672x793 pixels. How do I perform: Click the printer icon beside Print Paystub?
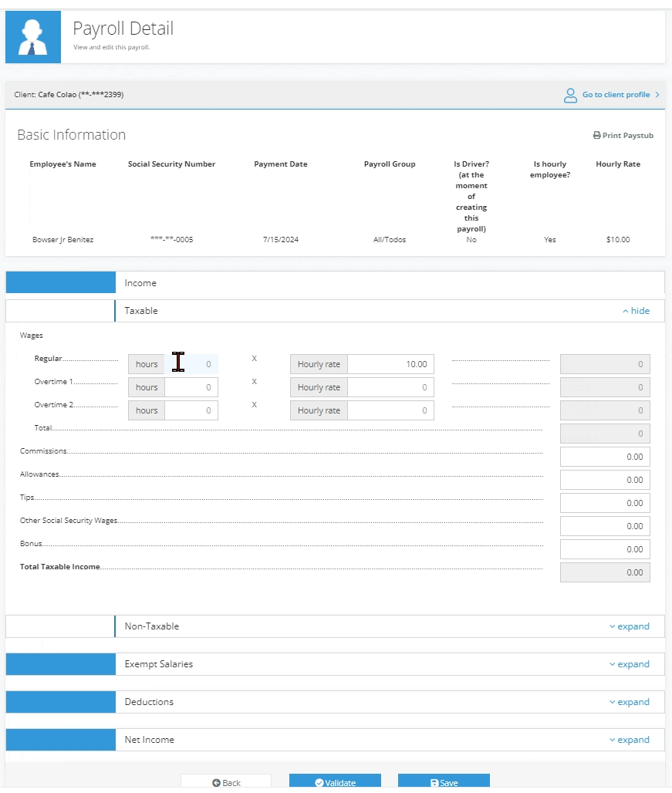click(x=596, y=136)
